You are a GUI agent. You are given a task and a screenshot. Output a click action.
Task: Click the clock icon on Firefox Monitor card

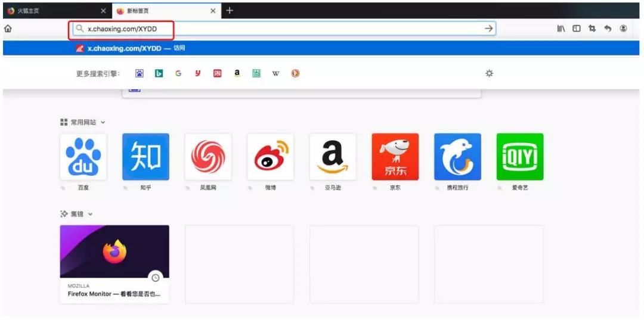click(156, 278)
